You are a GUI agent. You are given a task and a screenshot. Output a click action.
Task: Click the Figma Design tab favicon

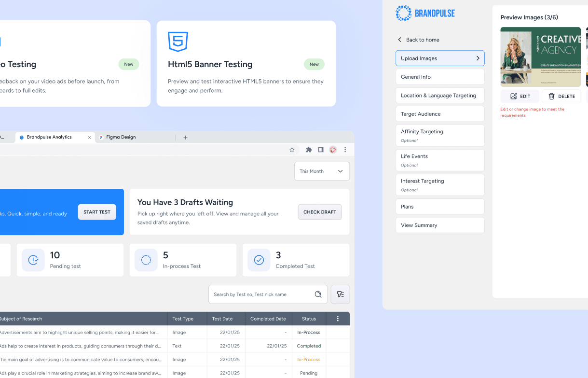point(101,138)
